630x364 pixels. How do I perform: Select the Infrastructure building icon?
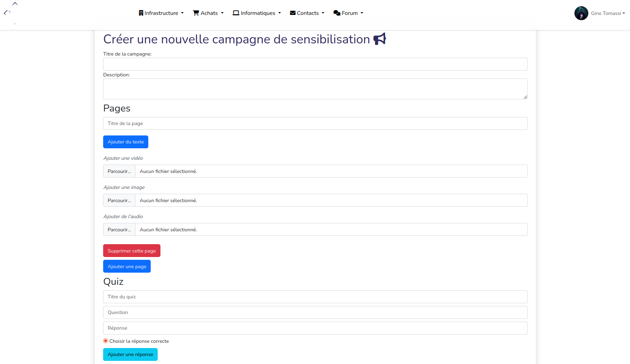[x=141, y=13]
